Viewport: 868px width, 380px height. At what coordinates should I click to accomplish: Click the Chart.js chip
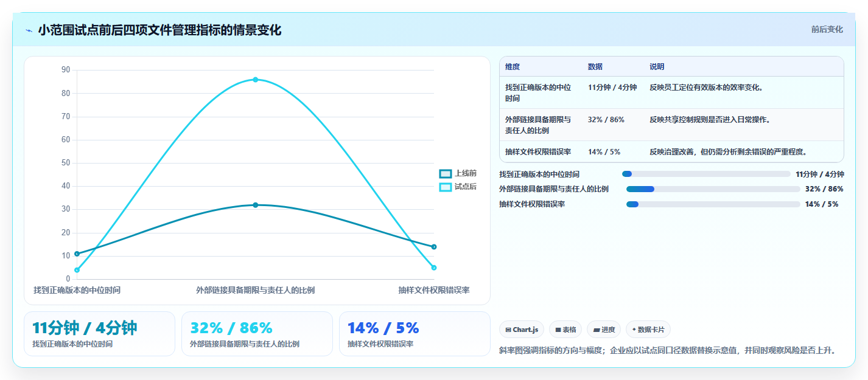(522, 330)
